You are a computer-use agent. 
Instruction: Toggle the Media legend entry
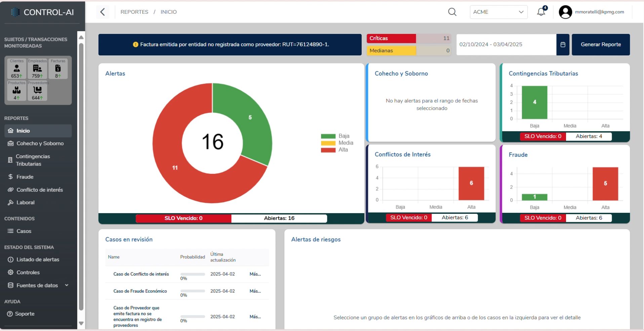[x=337, y=143]
